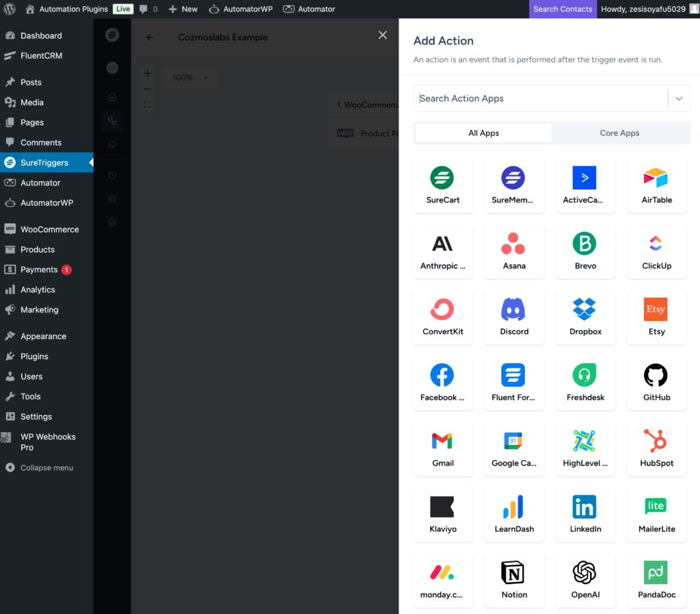This screenshot has height=614, width=700.
Task: Click the SureTriggers logo in dark sidebar
Action: coord(112,35)
